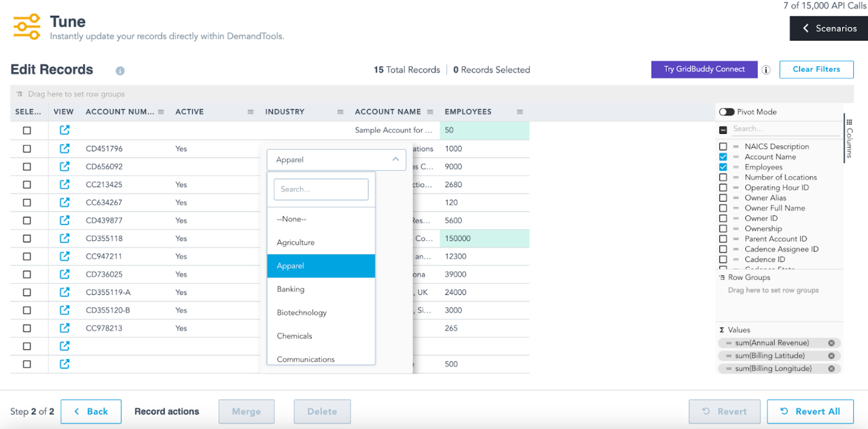Remove sum(Annual Revenue) value chip

coord(831,343)
